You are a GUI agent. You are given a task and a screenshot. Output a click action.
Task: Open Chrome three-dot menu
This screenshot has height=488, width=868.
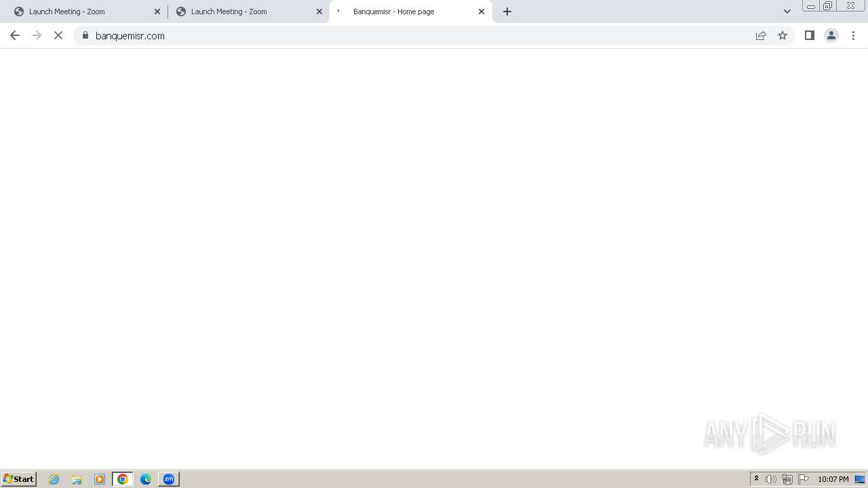click(x=854, y=36)
